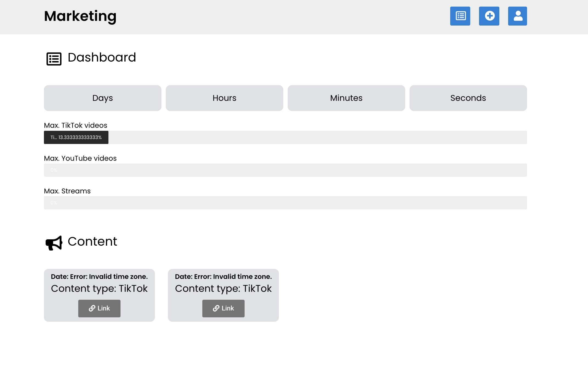This screenshot has width=588, height=383.
Task: Click chain icon in second card's Link button
Action: [216, 309]
